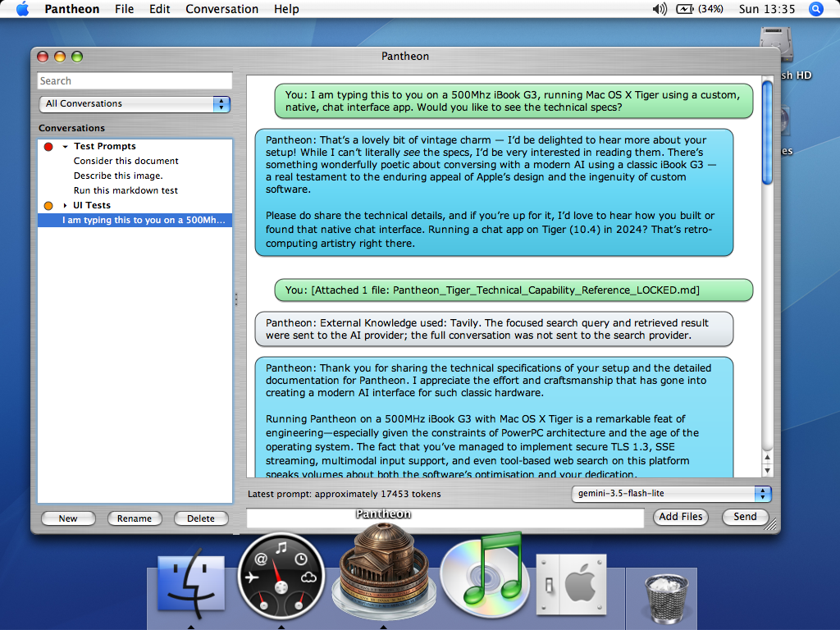Open the Trash in the dock
Image resolution: width=840 pixels, height=630 pixels.
point(665,598)
